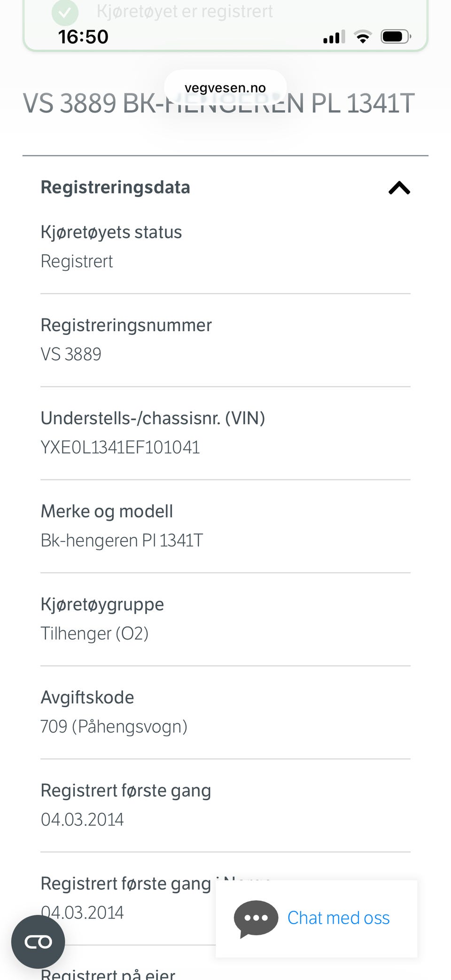Tap the 16:50 clock in status bar
The image size is (451, 980).
pyautogui.click(x=83, y=37)
